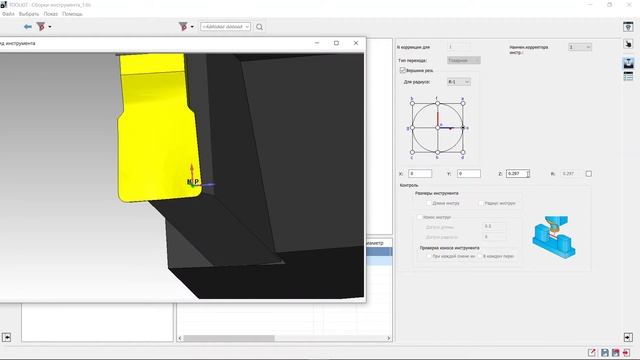The height and width of the screenshot is (360, 640).
Task: Toggle the Радиус инструм checkbox
Action: pyautogui.click(x=480, y=203)
